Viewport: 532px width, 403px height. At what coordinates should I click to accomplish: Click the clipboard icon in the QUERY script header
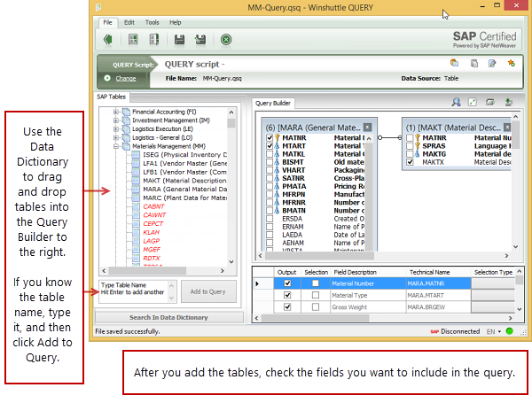pos(474,64)
